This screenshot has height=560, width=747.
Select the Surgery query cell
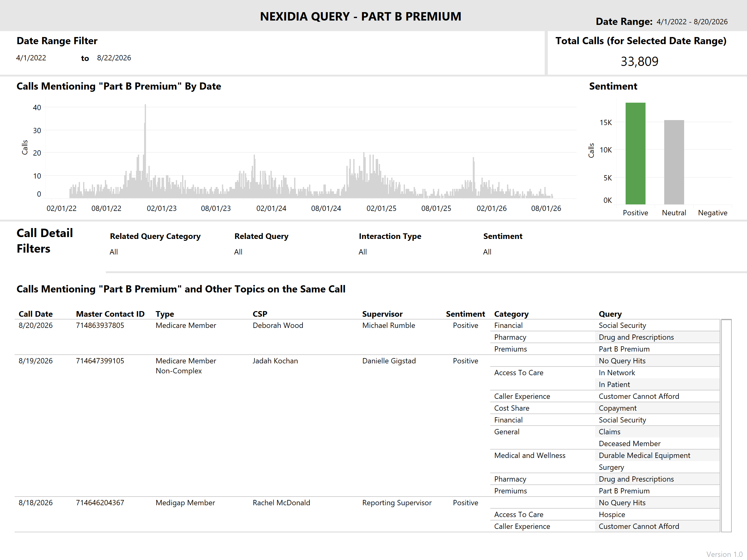(611, 467)
